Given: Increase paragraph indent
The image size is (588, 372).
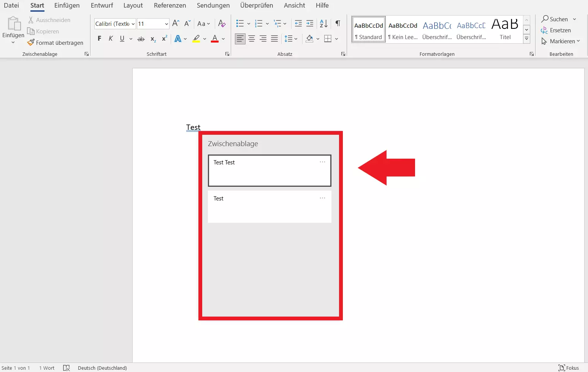Looking at the screenshot, I should (310, 24).
